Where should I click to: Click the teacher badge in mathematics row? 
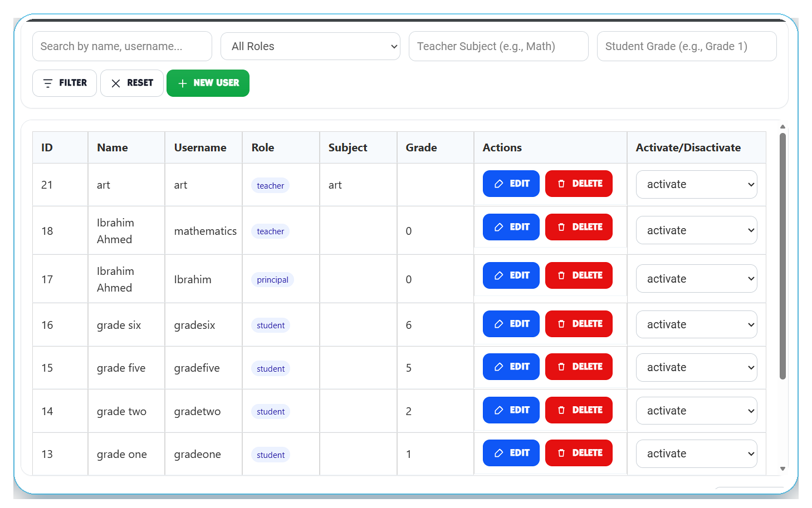[x=271, y=231]
